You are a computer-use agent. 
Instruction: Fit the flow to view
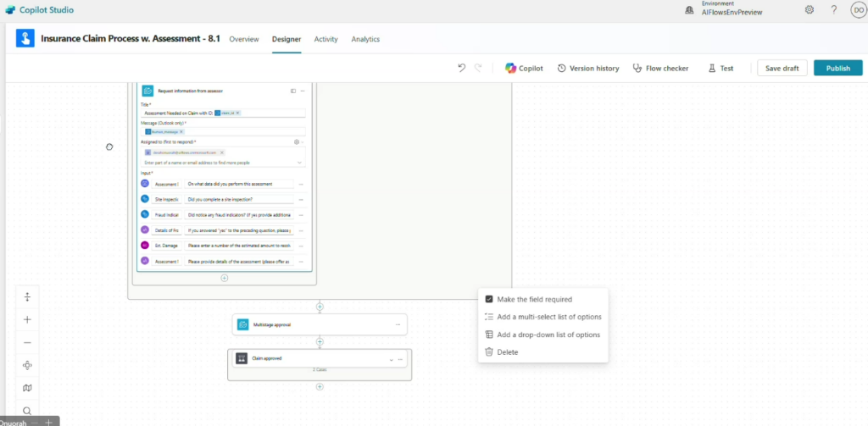pos(27,365)
